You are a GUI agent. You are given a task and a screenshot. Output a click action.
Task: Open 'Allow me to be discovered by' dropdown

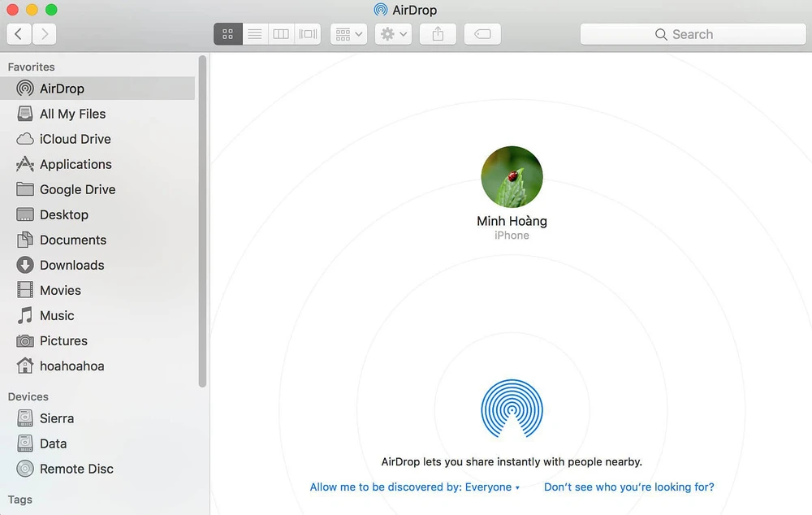[x=415, y=487]
